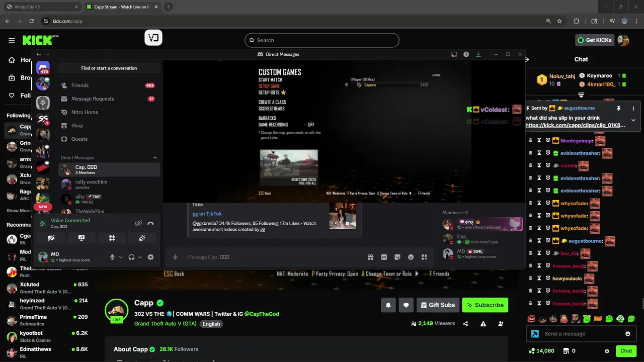Report stream with warning triangle icon
This screenshot has height=362, width=644.
[x=483, y=324]
